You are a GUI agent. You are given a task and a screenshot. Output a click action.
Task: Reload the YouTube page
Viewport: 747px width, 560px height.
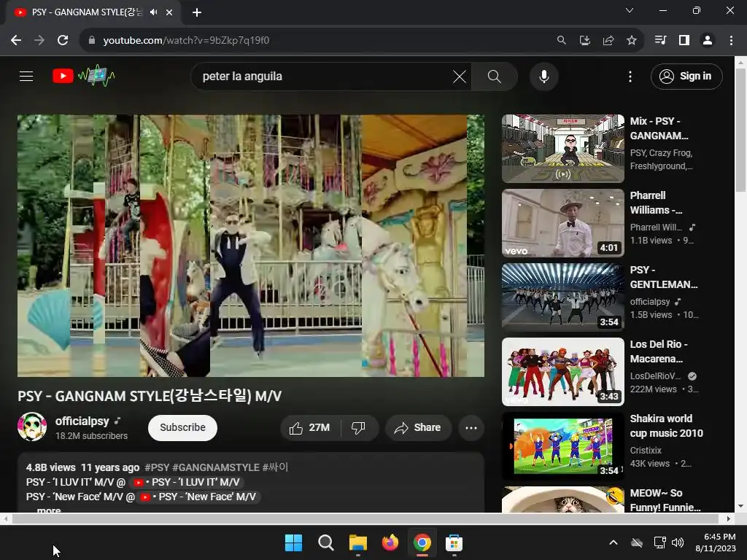[63, 41]
